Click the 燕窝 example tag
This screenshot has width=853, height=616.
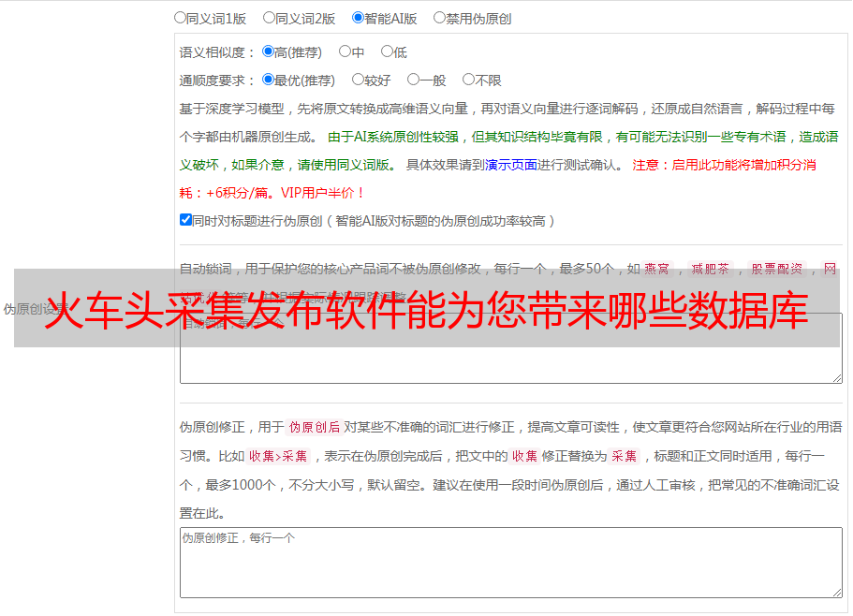pyautogui.click(x=656, y=269)
